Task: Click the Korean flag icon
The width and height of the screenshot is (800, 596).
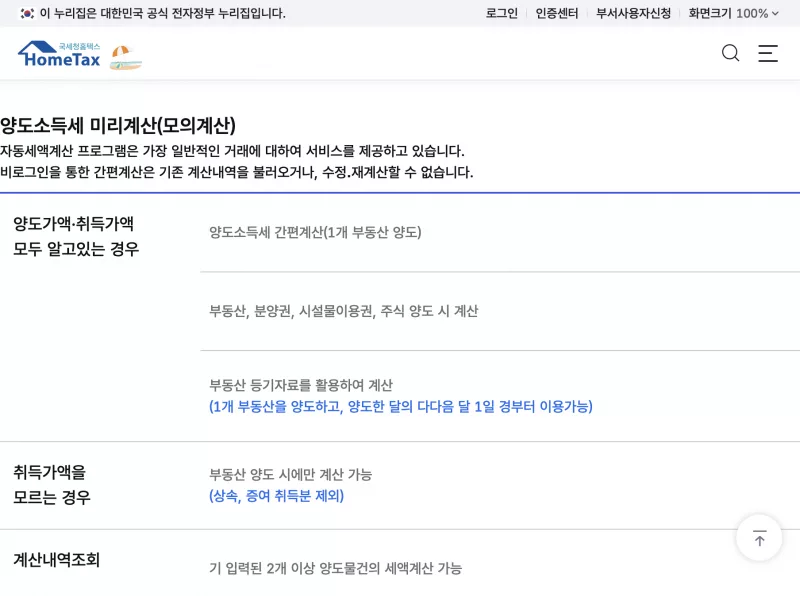Action: 27,13
